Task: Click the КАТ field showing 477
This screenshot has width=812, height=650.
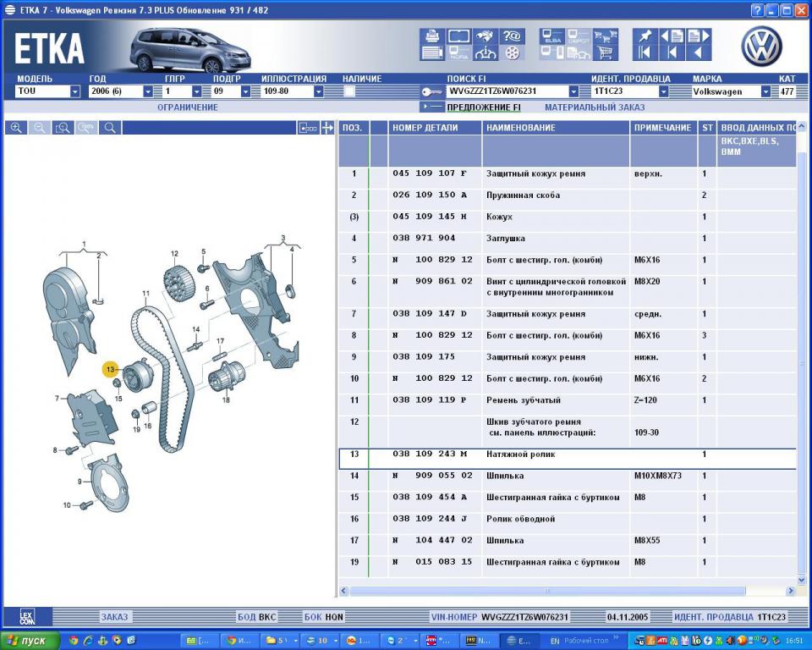Action: pos(787,91)
